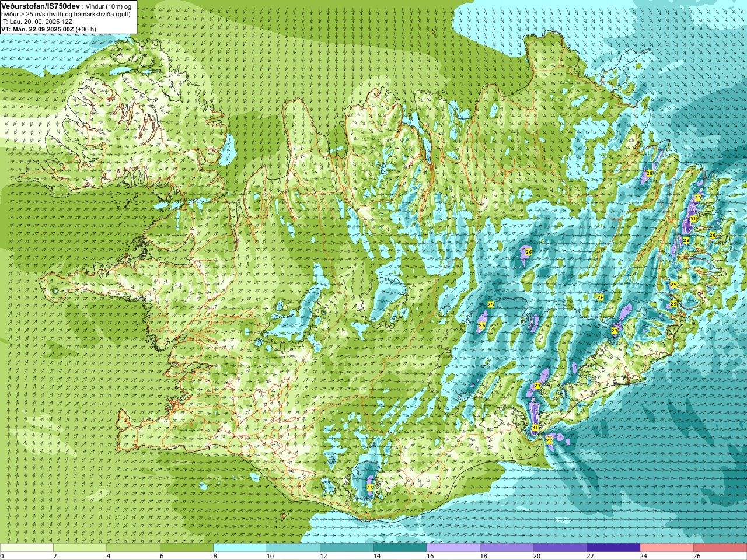
Task: Select the 18–20 m/s purple legend swatch
Action: click(x=507, y=548)
